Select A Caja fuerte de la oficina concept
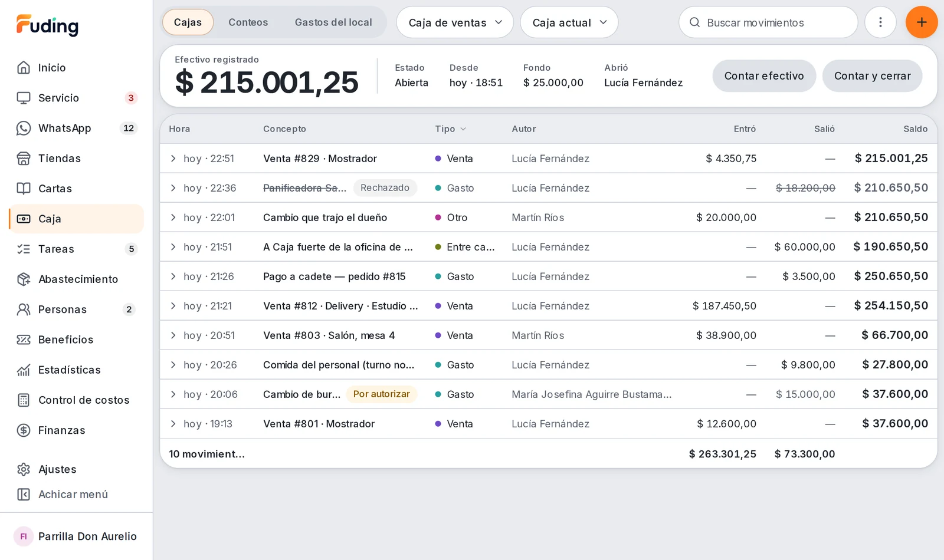 tap(338, 247)
